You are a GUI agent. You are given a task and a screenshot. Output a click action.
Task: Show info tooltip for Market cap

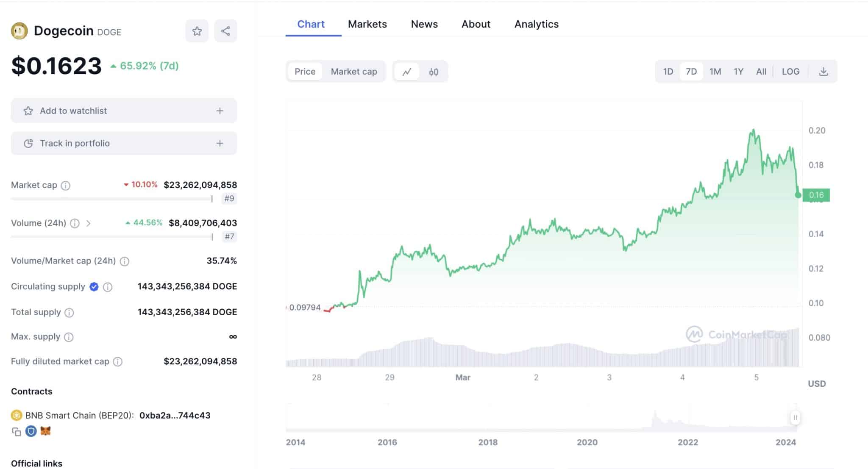tap(65, 185)
